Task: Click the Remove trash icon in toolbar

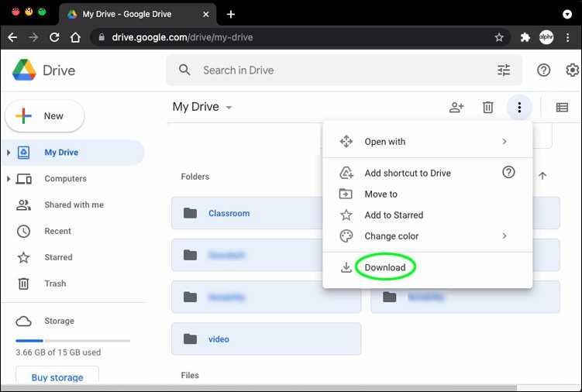Action: [x=487, y=107]
